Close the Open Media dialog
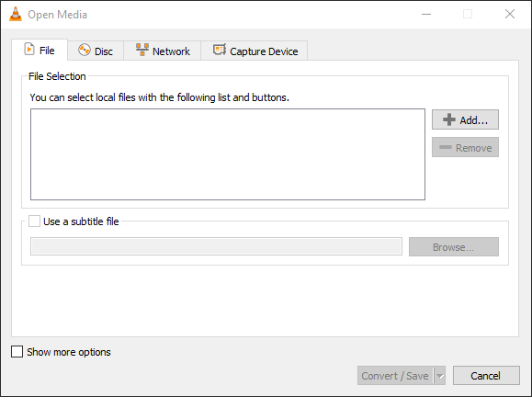Screen dimensions: 532x397 510,15
